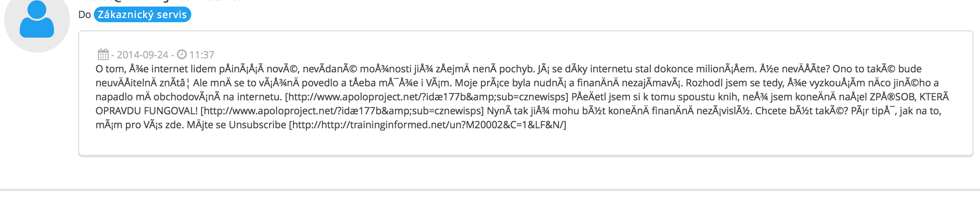Viewport: 980px width, 199px height.
Task: Click the second apoloproject.net URL after FUNGOVAL
Action: [x=341, y=111]
